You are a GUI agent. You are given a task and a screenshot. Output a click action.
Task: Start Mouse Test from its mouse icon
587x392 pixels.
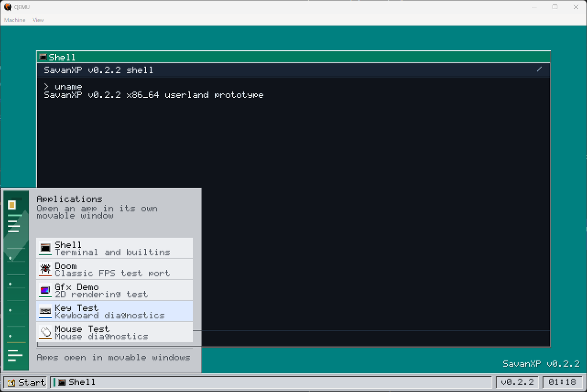coord(45,332)
